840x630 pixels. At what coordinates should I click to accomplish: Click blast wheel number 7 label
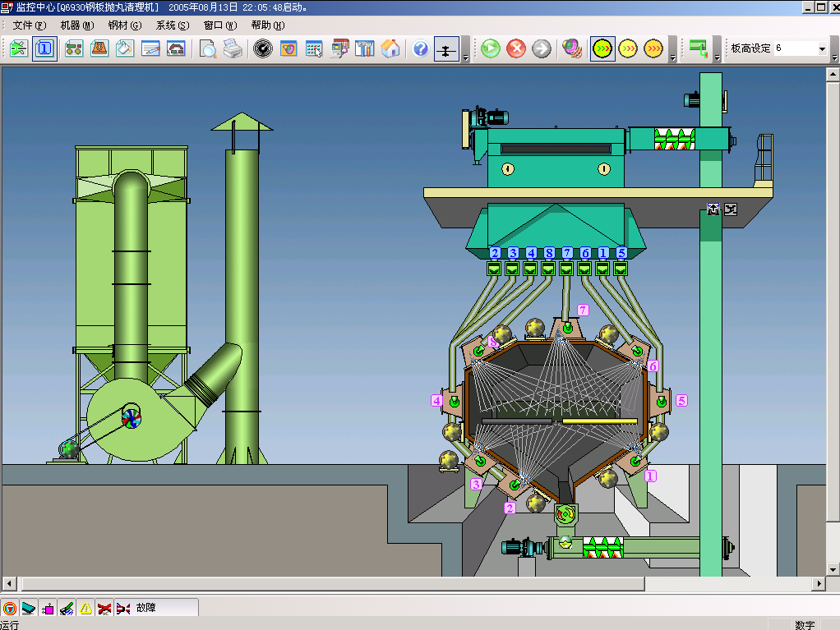coord(584,310)
